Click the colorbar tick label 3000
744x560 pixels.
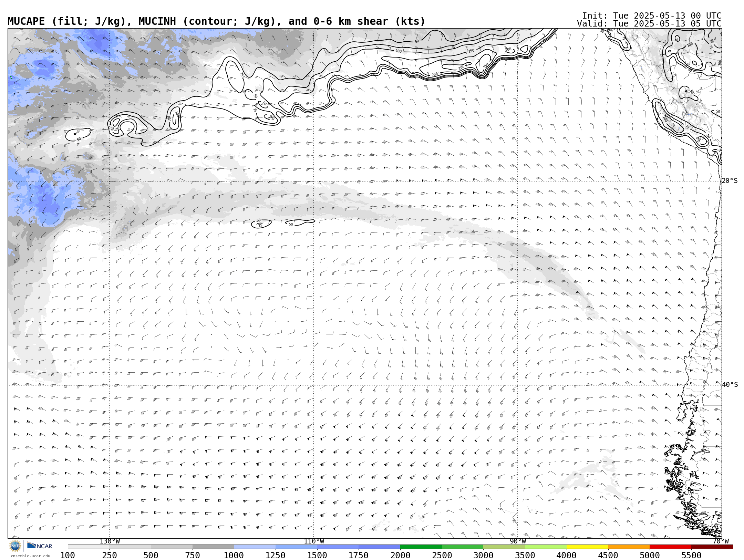click(483, 556)
